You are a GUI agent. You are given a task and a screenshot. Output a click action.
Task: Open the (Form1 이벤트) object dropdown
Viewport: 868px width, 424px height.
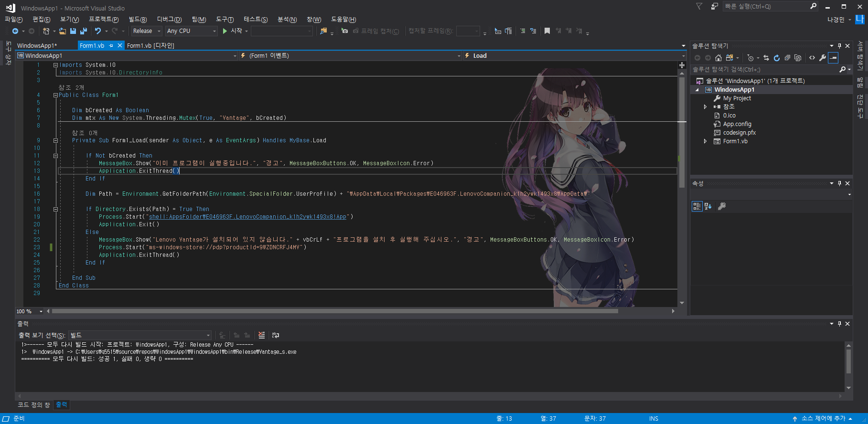[351, 56]
